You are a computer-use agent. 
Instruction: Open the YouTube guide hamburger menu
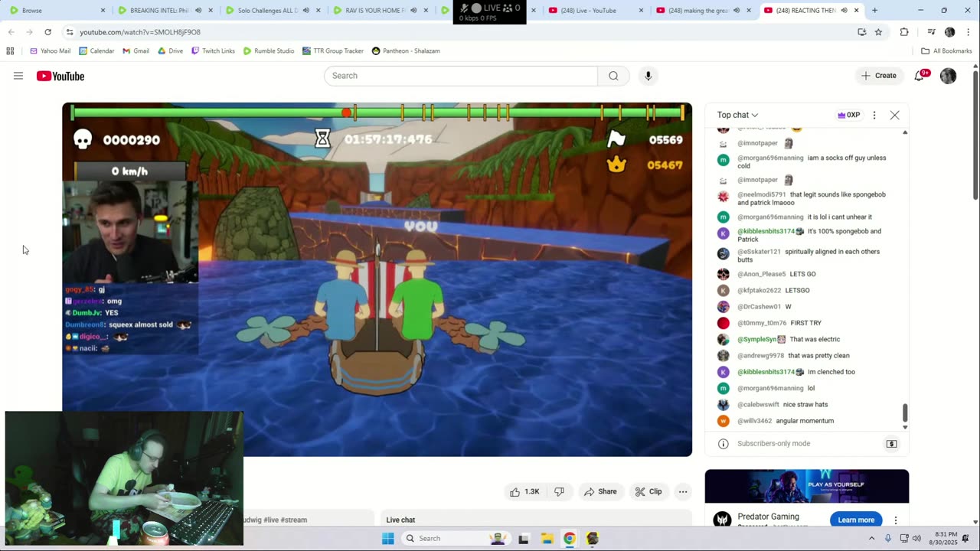pyautogui.click(x=18, y=76)
